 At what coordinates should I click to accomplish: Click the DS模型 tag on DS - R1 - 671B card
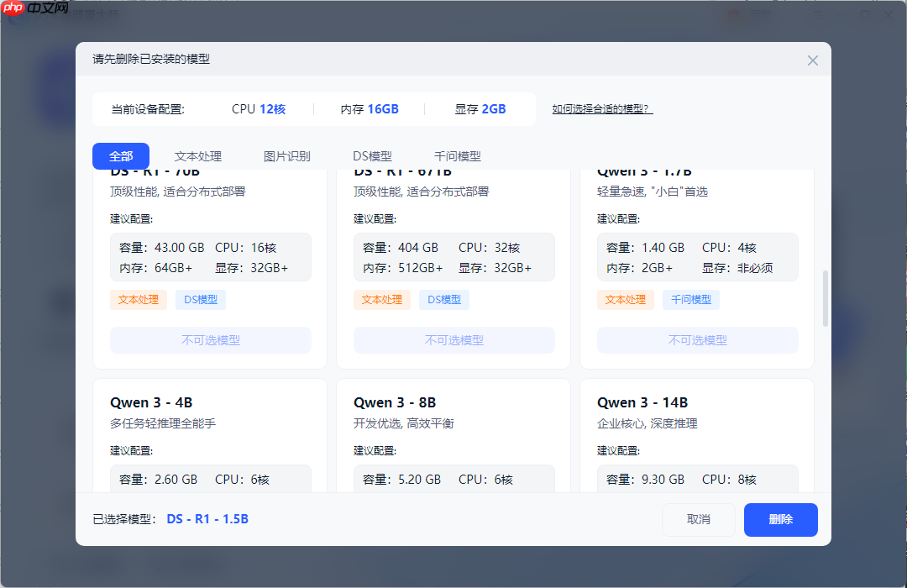[x=443, y=299]
